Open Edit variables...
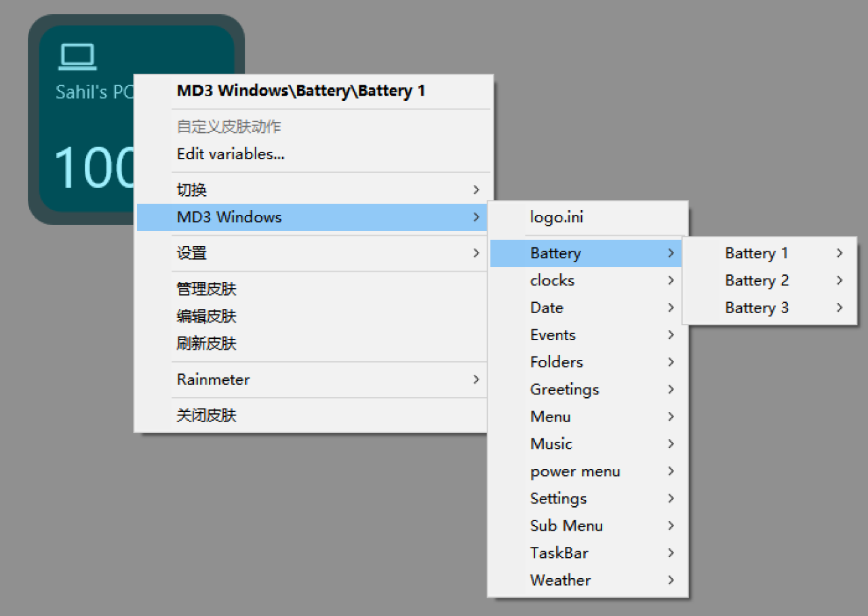This screenshot has height=616, width=868. (229, 154)
